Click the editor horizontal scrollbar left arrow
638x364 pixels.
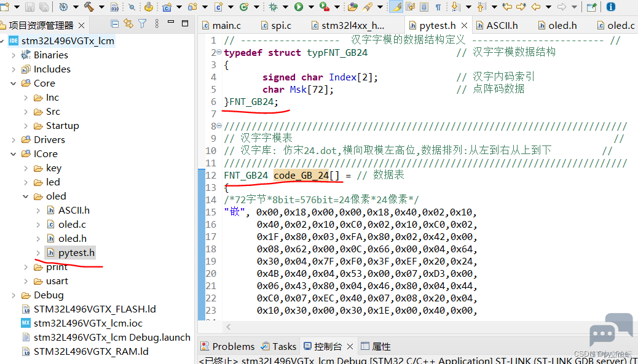pyautogui.click(x=229, y=327)
